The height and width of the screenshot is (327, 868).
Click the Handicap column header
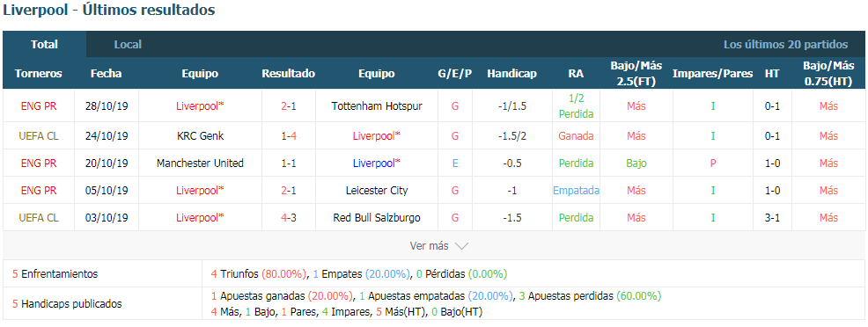[x=511, y=74]
